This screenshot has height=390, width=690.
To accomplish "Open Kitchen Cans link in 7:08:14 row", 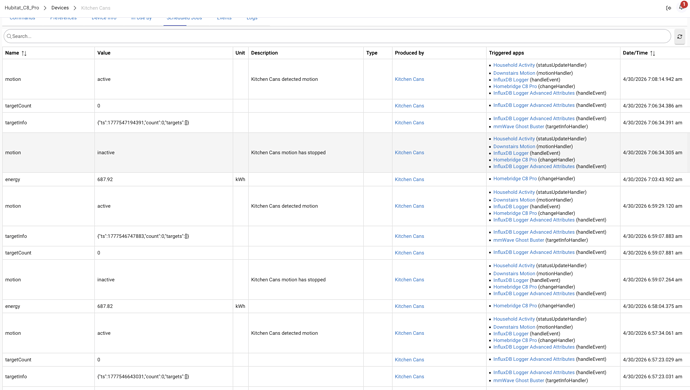I will [x=409, y=79].
